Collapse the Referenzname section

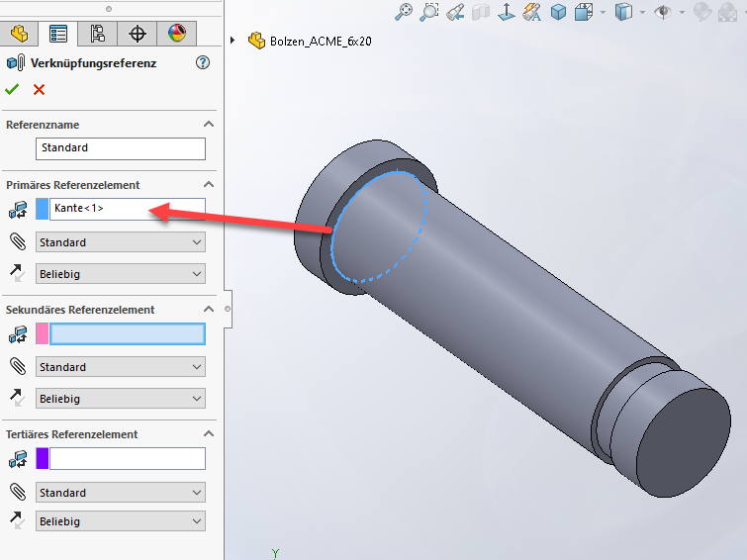(208, 125)
